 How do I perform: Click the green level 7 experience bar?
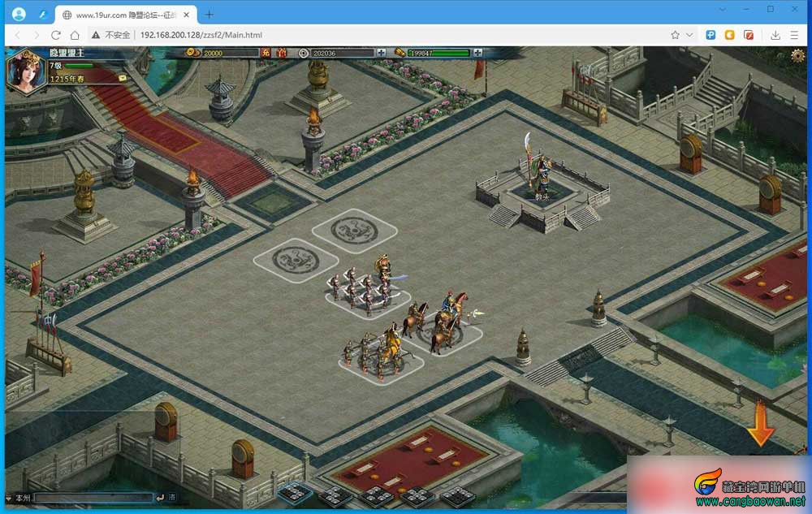coord(80,66)
